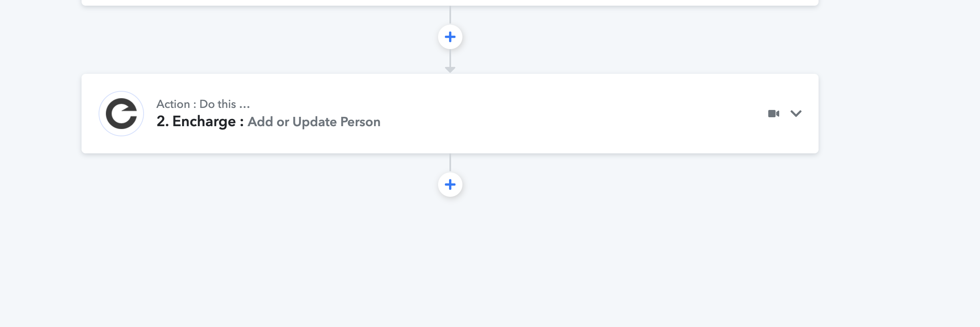Screen dimensions: 980x327
Task: Open the Encharge action step card
Action: (x=450, y=114)
